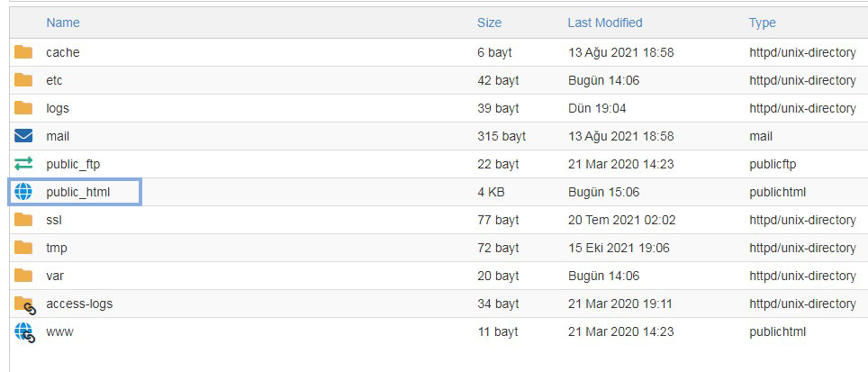Click the mail row's 315 bayt size
This screenshot has height=372, width=868.
tap(502, 136)
